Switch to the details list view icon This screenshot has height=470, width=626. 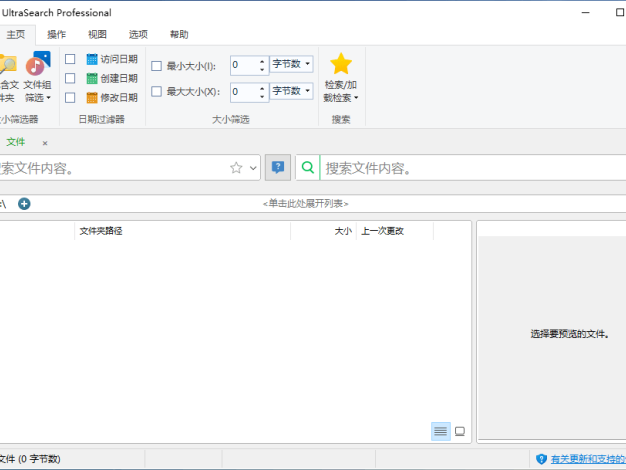click(x=441, y=431)
